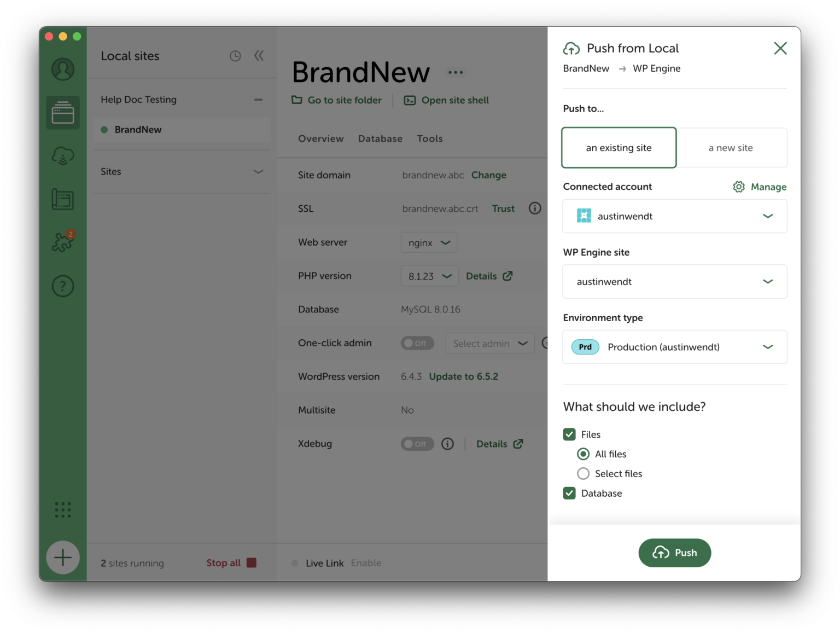Uncheck the Database checkbox
Viewport: 840px width, 633px height.
[569, 493]
